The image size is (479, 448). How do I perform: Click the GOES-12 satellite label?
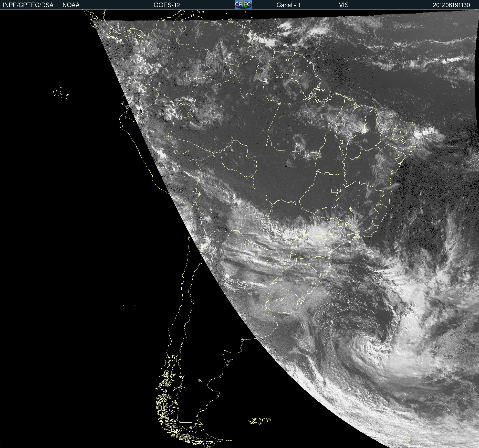tap(167, 5)
